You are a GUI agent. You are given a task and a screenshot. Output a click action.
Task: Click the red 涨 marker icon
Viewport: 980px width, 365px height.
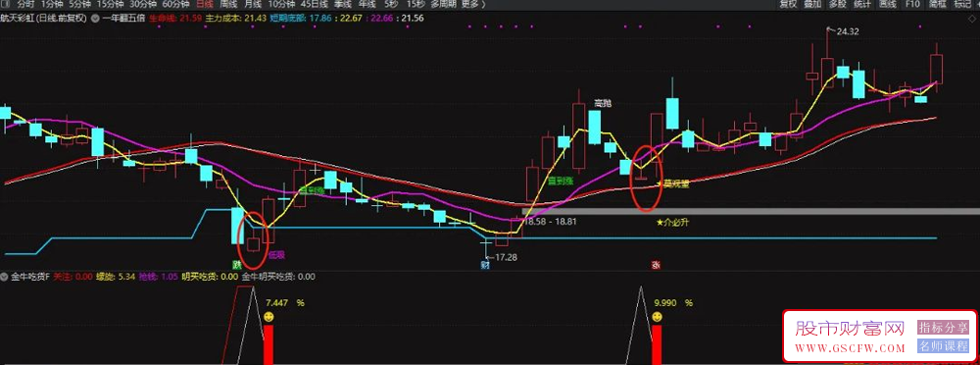click(656, 265)
